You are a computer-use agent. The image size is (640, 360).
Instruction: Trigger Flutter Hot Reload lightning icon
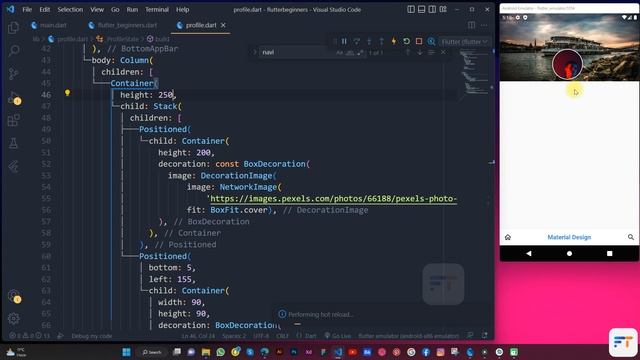pyautogui.click(x=394, y=41)
